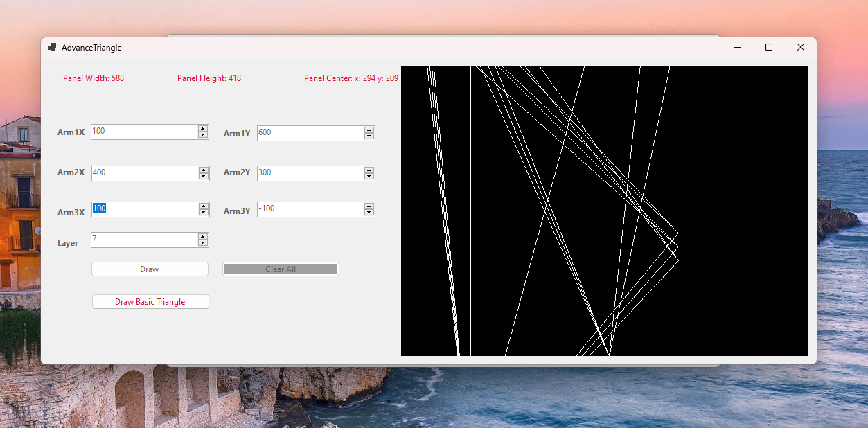Image resolution: width=868 pixels, height=428 pixels.
Task: Increase Arm1Y value with up arrow
Action: point(369,130)
